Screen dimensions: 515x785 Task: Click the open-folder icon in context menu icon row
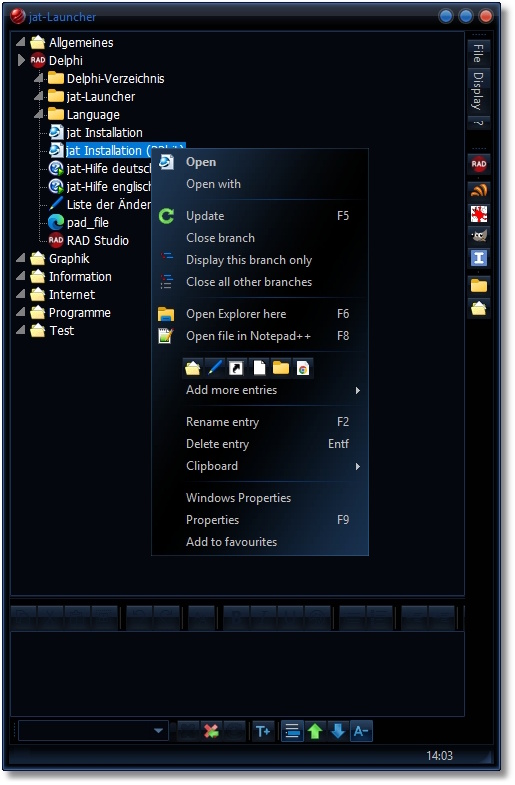[x=193, y=368]
